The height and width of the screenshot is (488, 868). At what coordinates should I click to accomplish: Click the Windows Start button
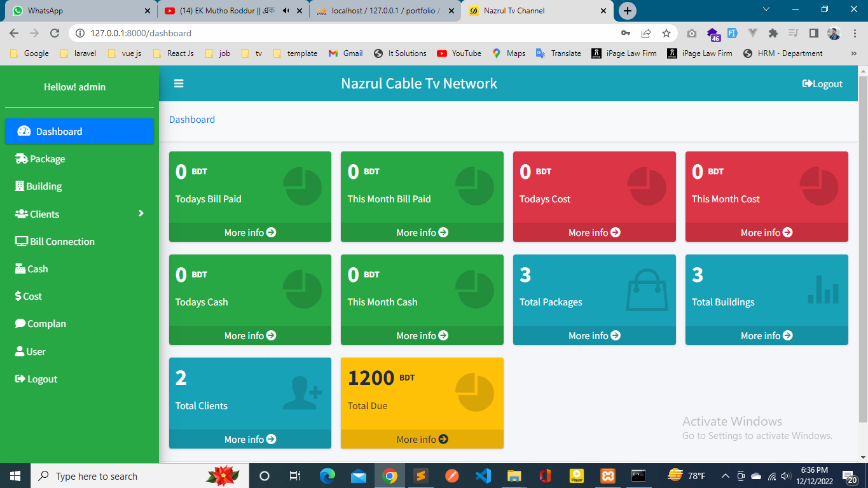click(x=15, y=476)
